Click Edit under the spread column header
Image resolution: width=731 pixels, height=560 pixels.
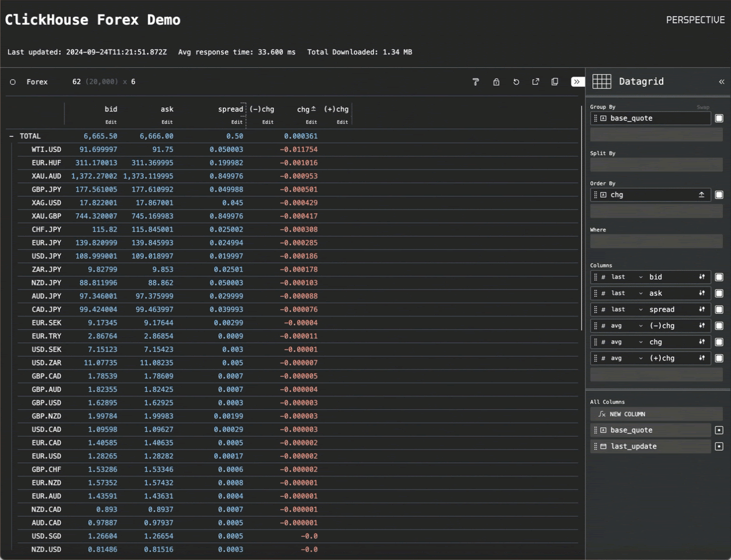[237, 122]
